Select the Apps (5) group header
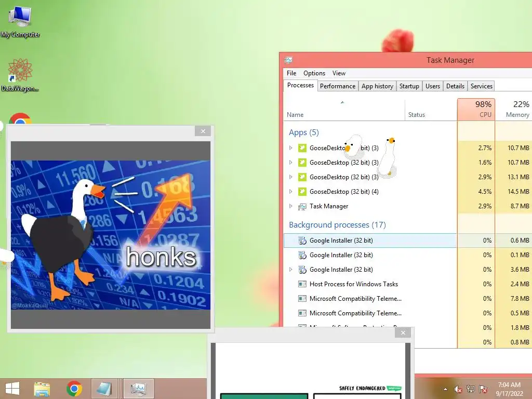Screen dimensions: 532x399 (x=303, y=132)
